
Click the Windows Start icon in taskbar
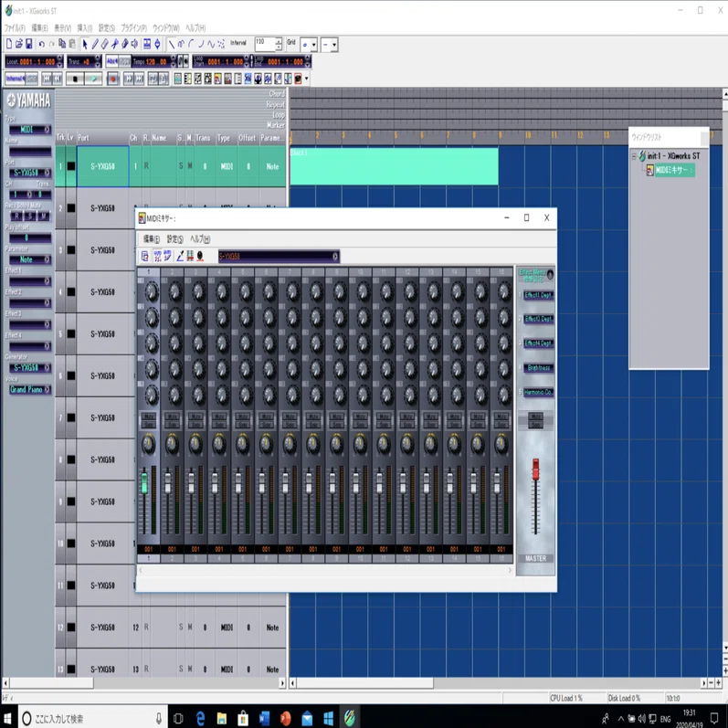click(7, 719)
